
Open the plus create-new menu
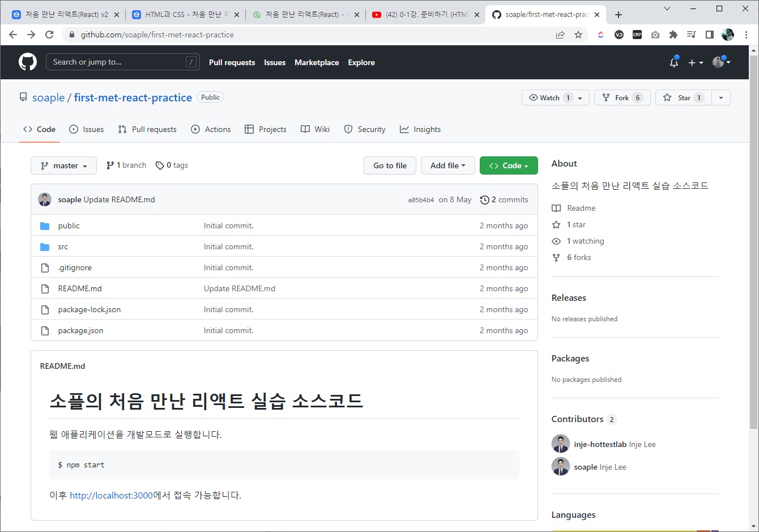pyautogui.click(x=696, y=62)
